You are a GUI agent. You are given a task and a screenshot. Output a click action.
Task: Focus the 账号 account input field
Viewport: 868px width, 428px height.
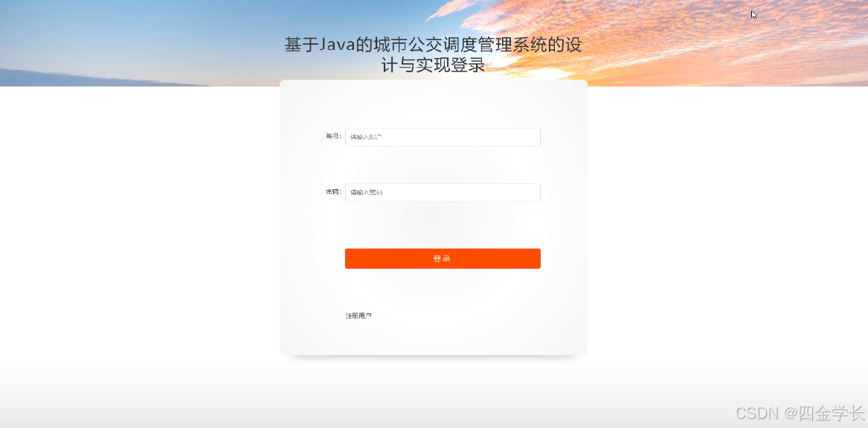(443, 137)
